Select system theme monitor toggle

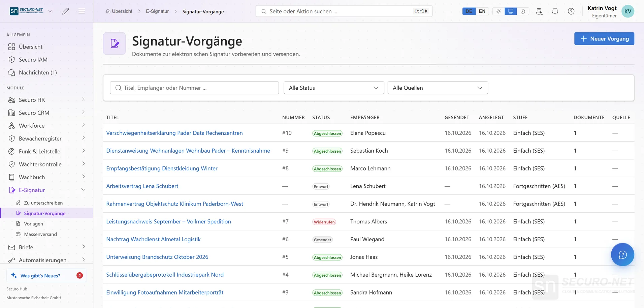pos(511,11)
